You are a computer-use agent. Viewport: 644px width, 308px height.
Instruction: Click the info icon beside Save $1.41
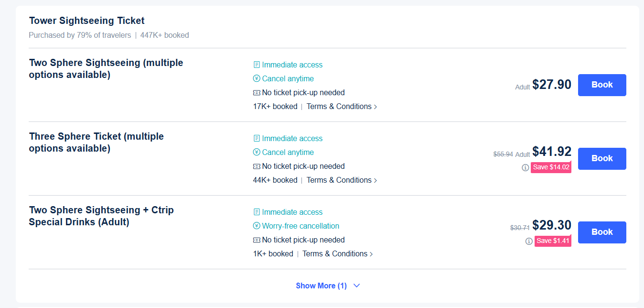click(x=529, y=241)
